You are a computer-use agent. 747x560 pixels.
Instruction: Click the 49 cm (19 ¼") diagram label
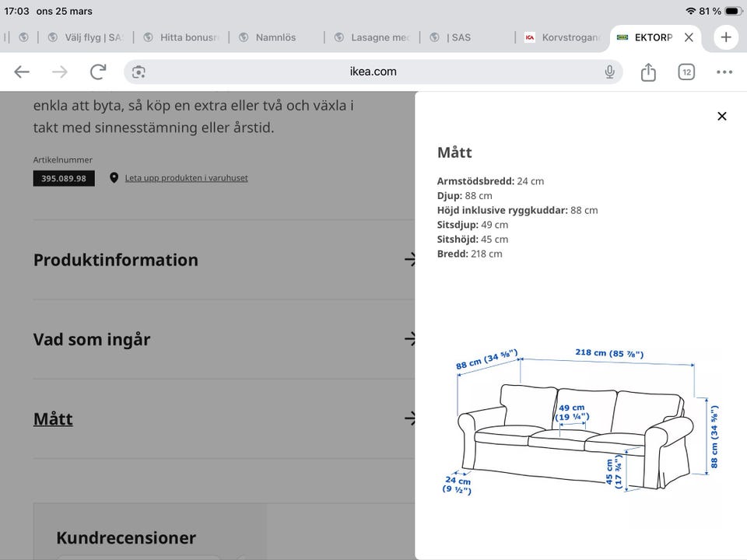(572, 412)
